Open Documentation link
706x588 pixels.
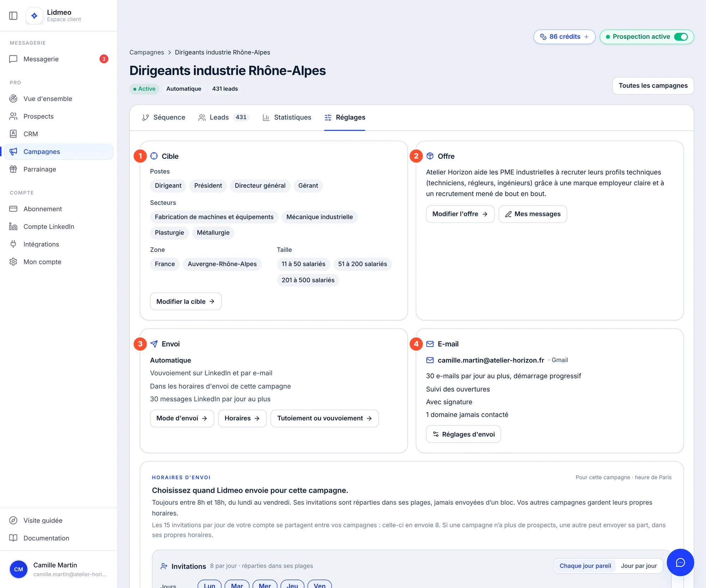tap(59, 538)
